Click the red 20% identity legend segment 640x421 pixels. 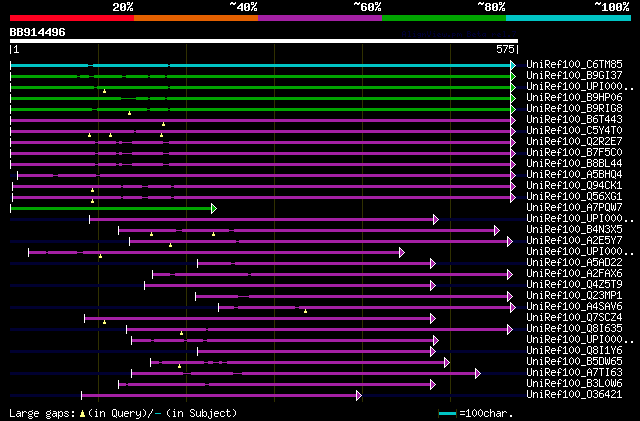pyautogui.click(x=72, y=18)
